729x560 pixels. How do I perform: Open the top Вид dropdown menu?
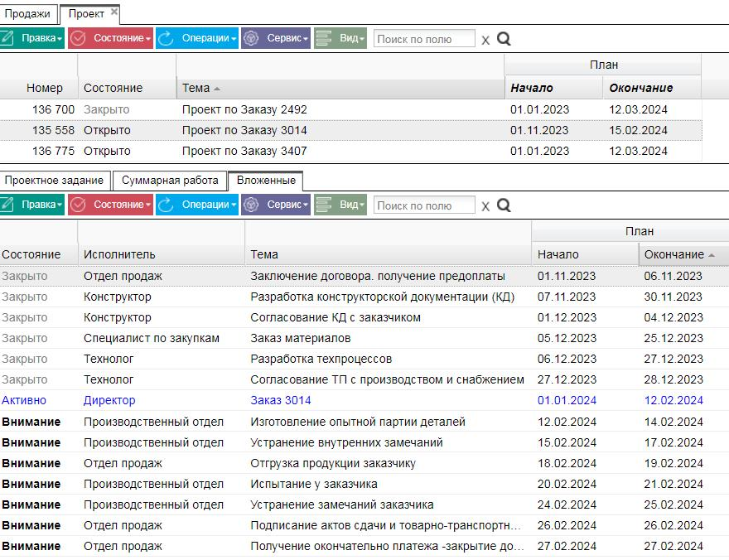pos(340,38)
